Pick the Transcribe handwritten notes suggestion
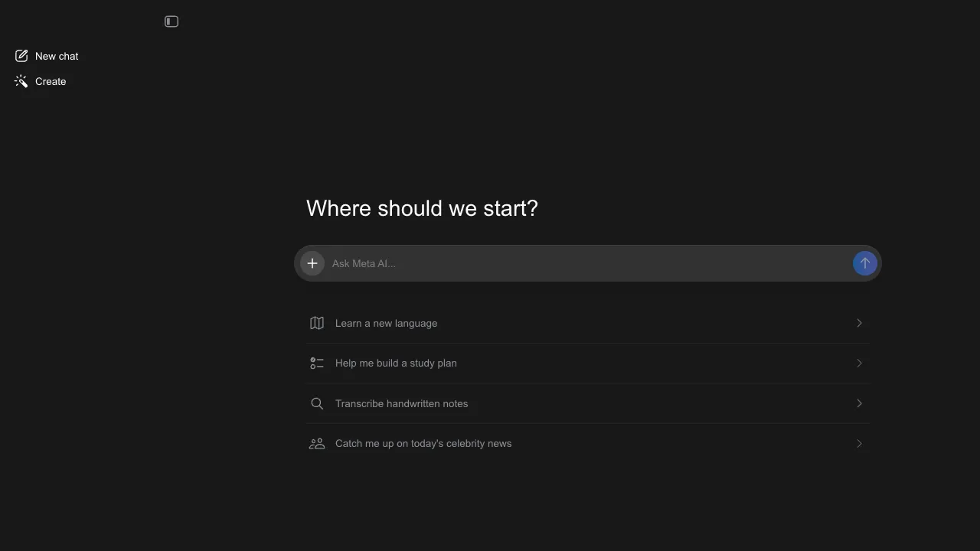980x551 pixels. (588, 403)
